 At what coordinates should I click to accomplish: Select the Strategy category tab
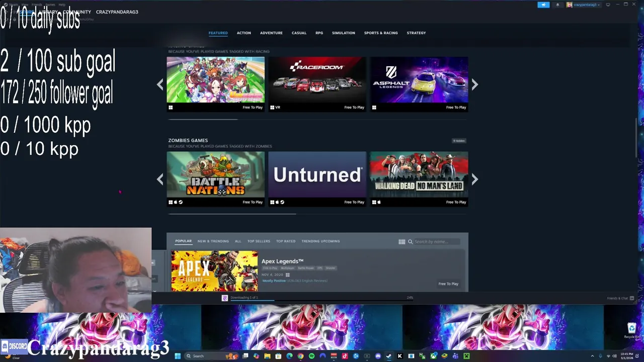[x=416, y=33]
